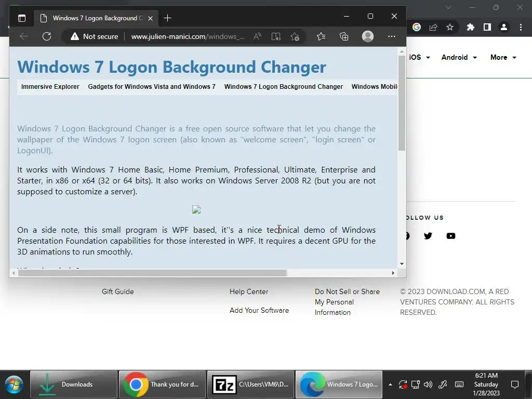Click the scroll down arrow in Edge page
532x399 pixels.
pos(402,263)
